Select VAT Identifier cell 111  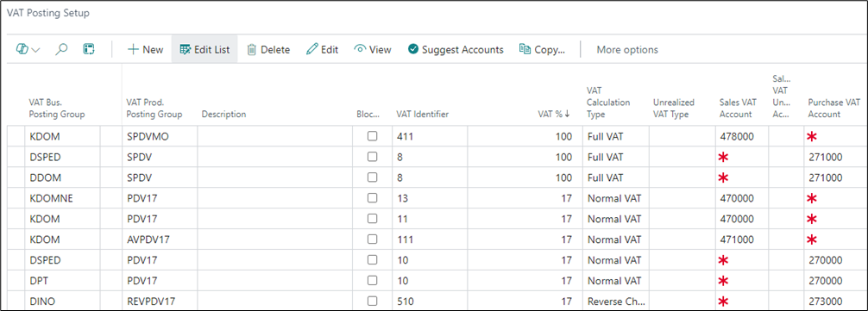[x=430, y=239]
